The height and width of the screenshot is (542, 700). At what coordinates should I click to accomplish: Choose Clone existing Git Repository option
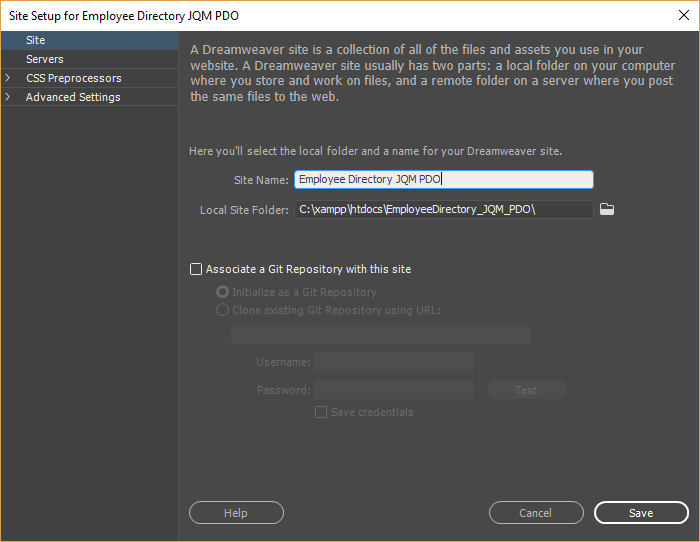(223, 310)
